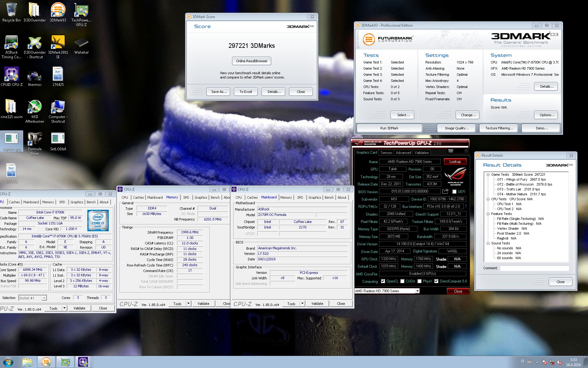Collapse the Game Tests tree node
The height and width of the screenshot is (368, 588).
coord(488,174)
